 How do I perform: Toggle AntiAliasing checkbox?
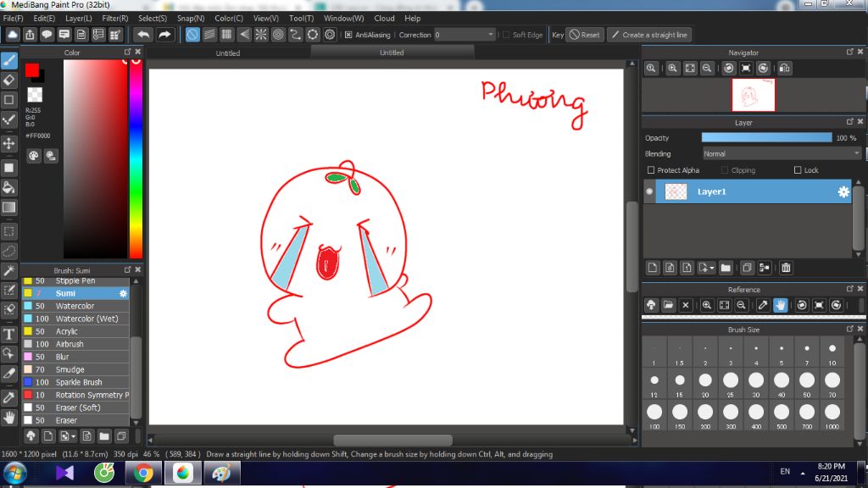point(348,35)
